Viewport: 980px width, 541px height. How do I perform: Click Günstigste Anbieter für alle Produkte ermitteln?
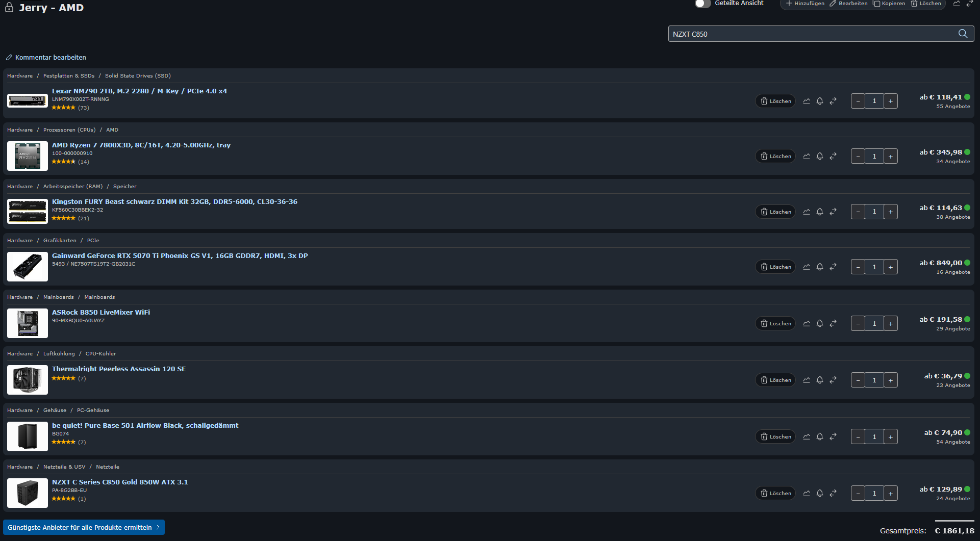[x=84, y=527]
